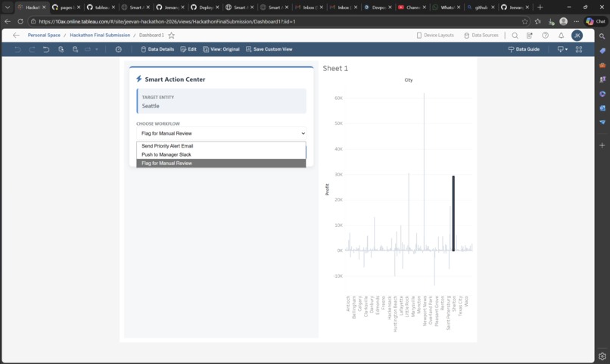Click the browser back button
This screenshot has width=610, height=364.
[8, 21]
